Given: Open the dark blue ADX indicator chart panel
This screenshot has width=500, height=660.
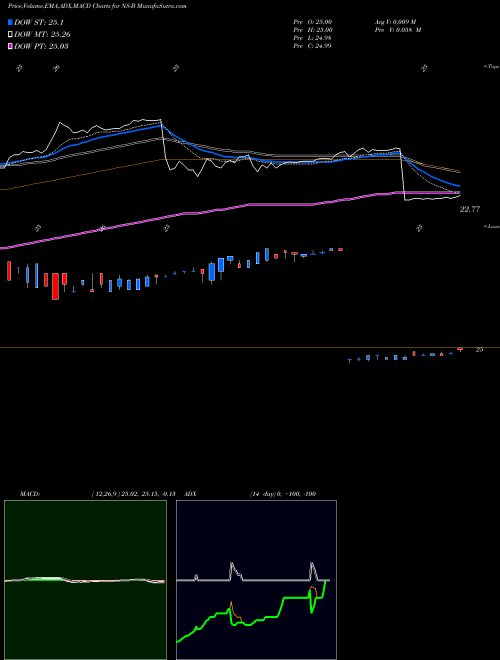Looking at the screenshot, I should 256,580.
